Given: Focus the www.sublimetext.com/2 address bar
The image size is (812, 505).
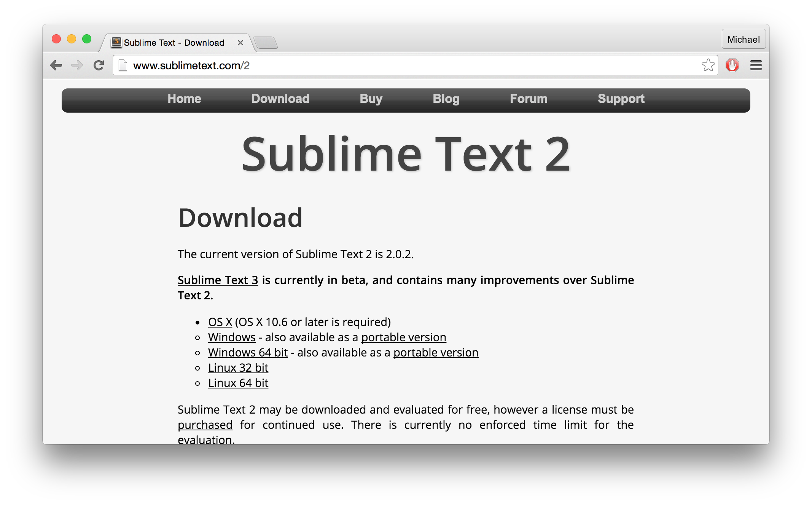Looking at the screenshot, I should pos(415,66).
